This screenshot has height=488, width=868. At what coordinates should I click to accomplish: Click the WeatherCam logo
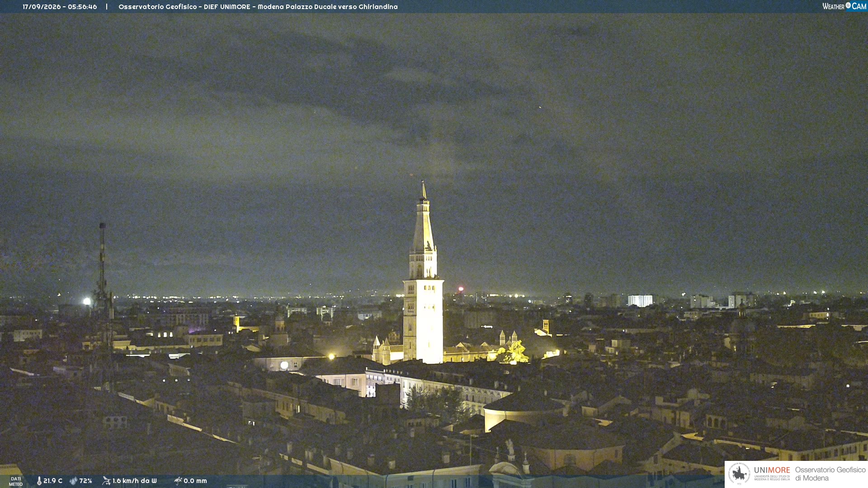(844, 6)
